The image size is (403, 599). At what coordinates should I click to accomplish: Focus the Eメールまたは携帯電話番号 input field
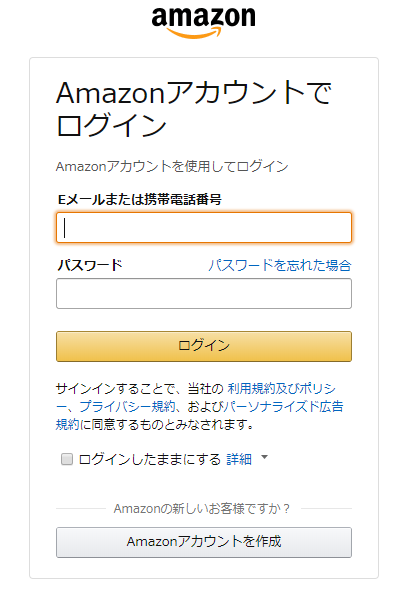click(x=204, y=228)
